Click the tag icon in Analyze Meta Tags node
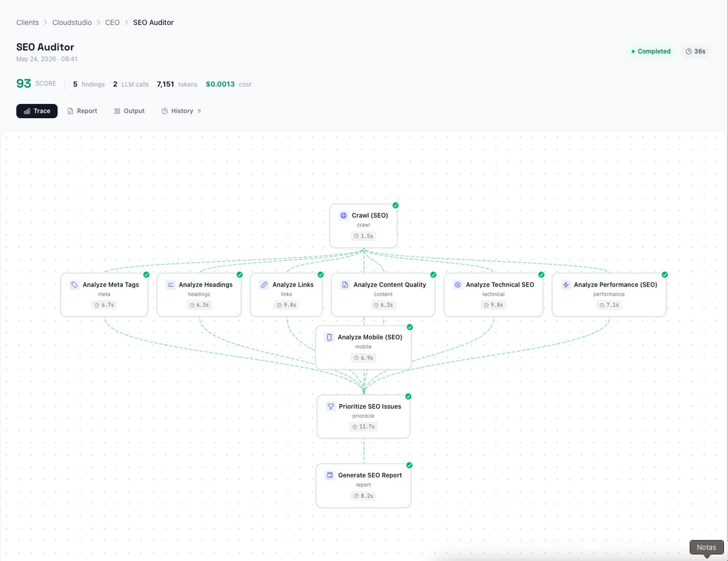 click(75, 285)
